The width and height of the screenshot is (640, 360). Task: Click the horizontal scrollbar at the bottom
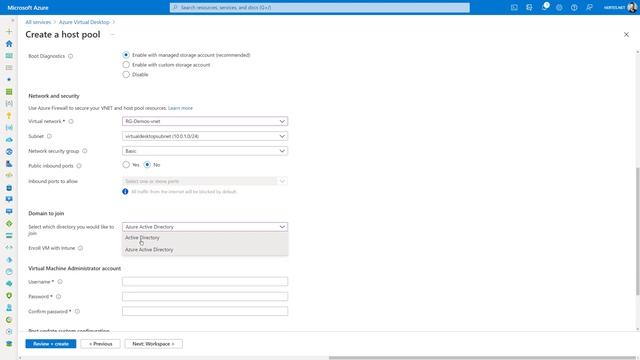pos(482,358)
